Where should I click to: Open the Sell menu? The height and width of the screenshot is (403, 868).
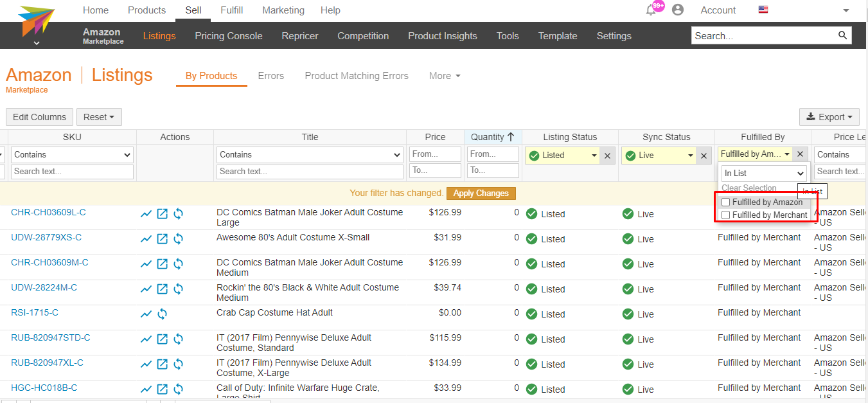point(193,10)
